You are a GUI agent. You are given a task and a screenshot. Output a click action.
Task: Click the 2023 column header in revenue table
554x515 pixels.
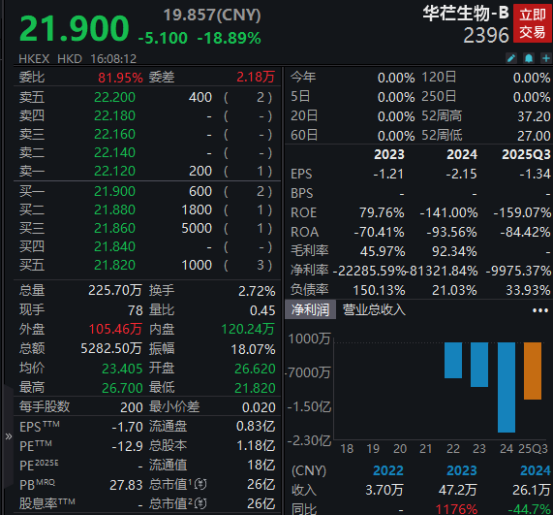tap(461, 470)
